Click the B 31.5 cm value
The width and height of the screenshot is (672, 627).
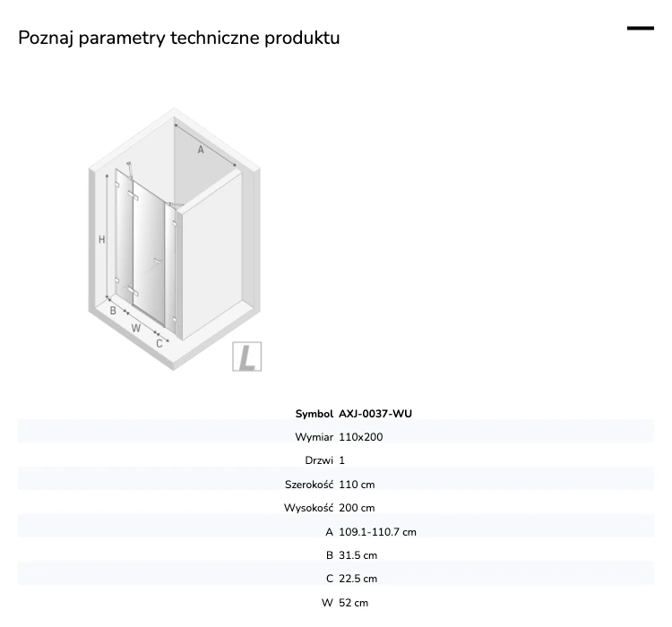358,555
